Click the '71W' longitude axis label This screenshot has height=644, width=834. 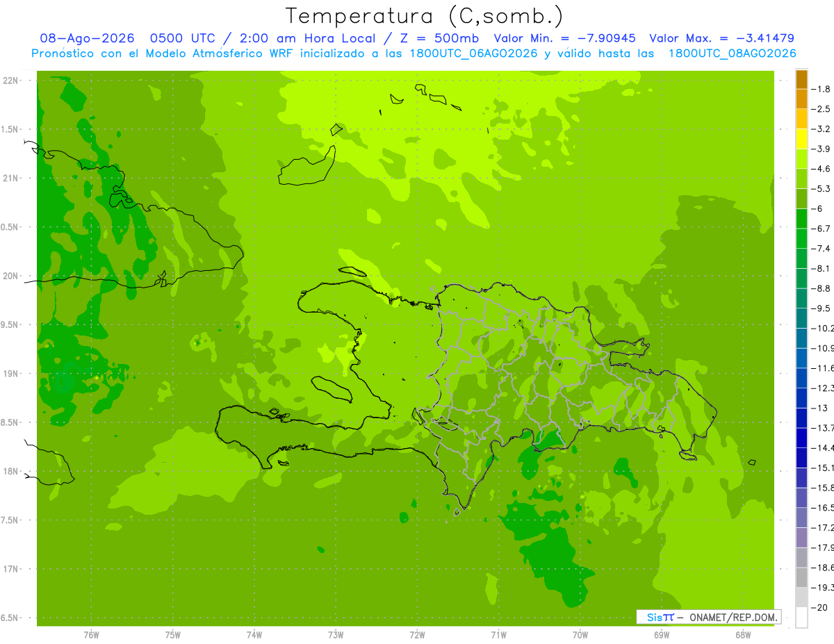click(x=498, y=635)
